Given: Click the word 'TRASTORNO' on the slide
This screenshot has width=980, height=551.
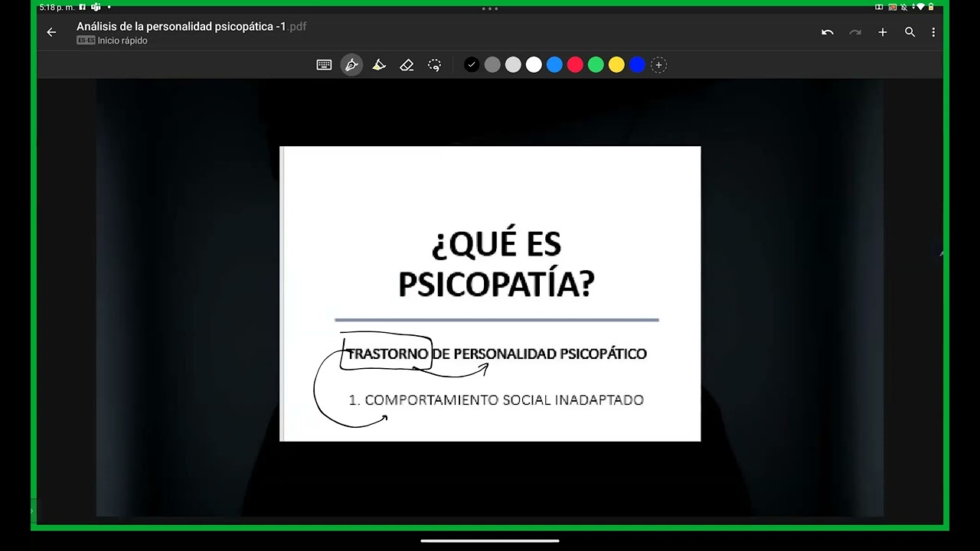Looking at the screenshot, I should (x=387, y=354).
